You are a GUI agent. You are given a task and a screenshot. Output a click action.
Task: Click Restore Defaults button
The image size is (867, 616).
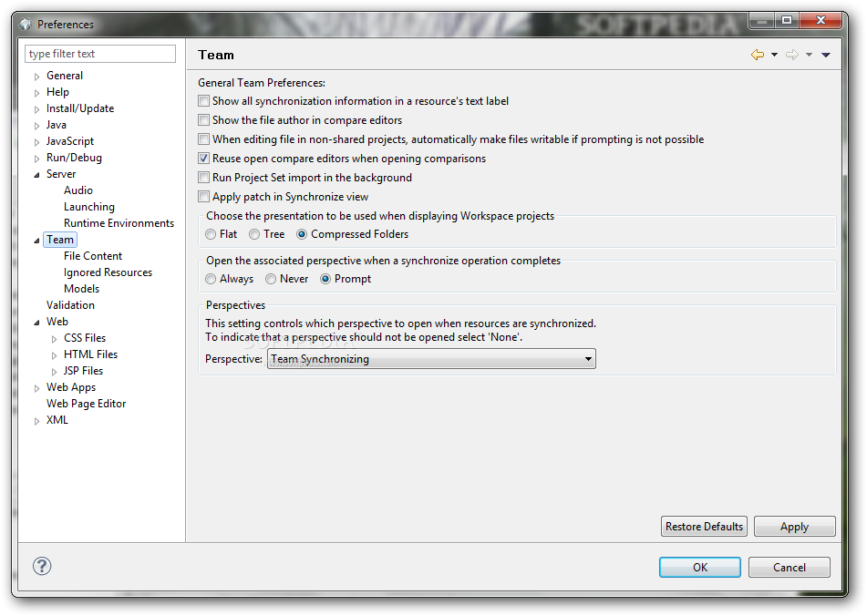704,527
